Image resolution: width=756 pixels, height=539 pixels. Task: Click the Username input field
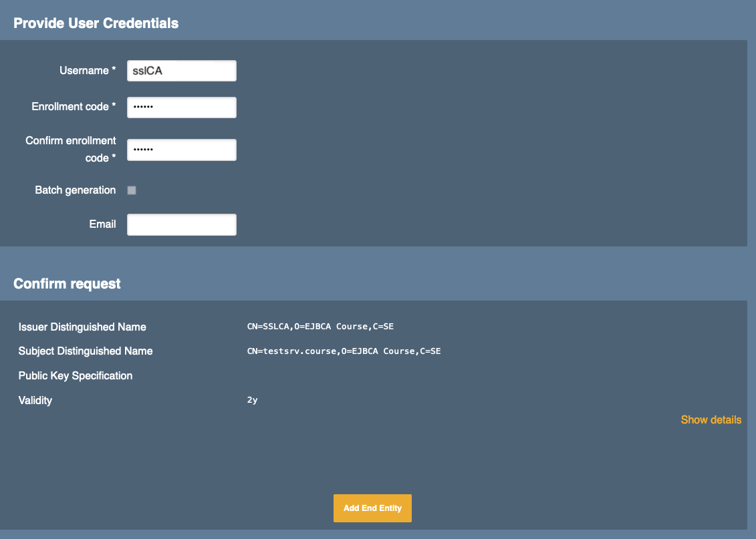(181, 71)
